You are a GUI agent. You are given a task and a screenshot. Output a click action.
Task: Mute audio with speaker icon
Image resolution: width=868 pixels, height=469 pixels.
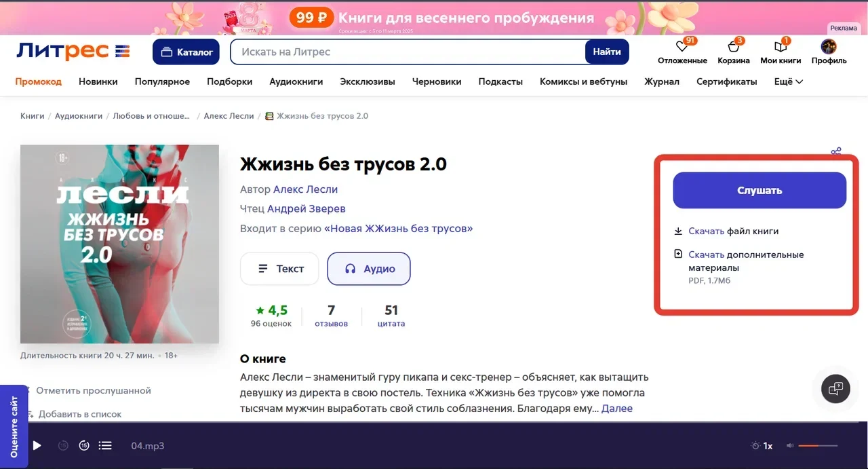click(x=789, y=446)
